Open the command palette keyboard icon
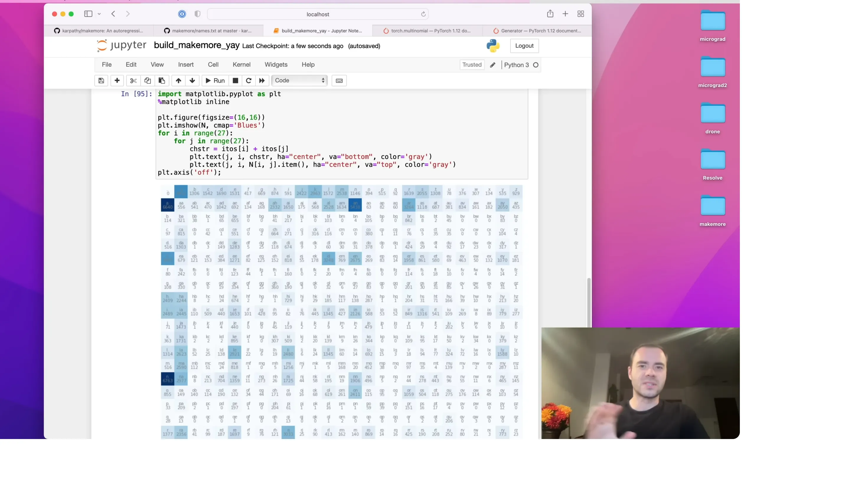The width and height of the screenshot is (868, 488). (339, 81)
